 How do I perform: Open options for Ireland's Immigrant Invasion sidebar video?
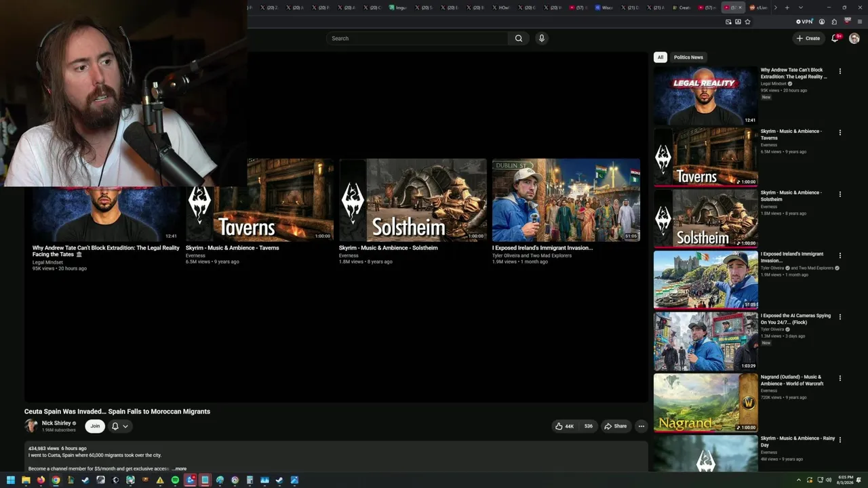click(840, 256)
